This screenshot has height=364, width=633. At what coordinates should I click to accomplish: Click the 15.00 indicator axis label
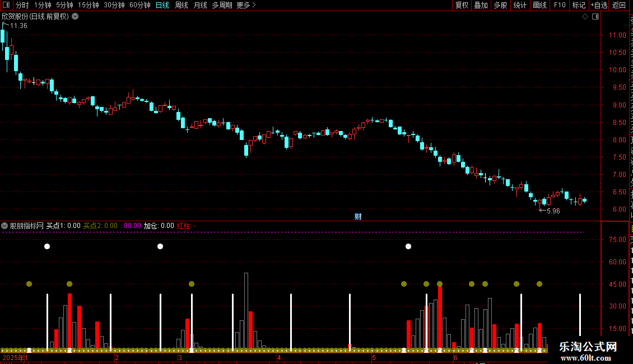[x=617, y=329]
